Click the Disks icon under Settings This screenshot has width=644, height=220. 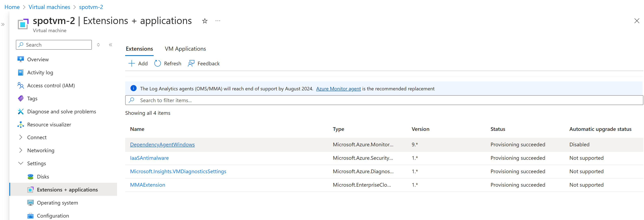point(30,176)
